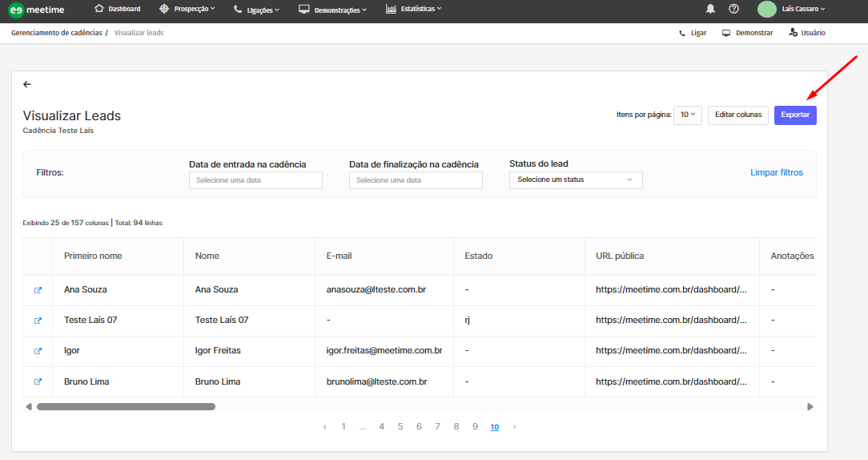Open the Prospecção menu

(x=187, y=9)
